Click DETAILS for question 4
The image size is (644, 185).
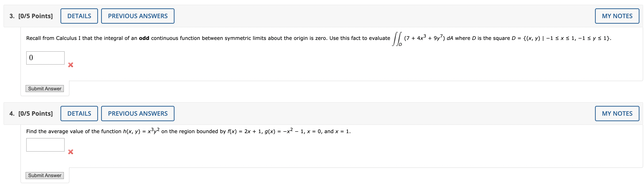tap(79, 113)
